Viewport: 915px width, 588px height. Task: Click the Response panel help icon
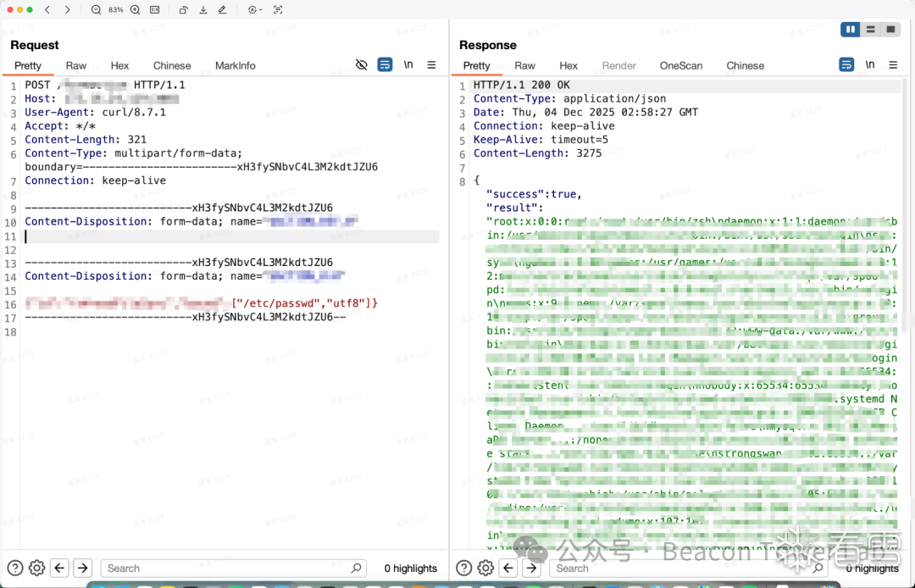464,568
